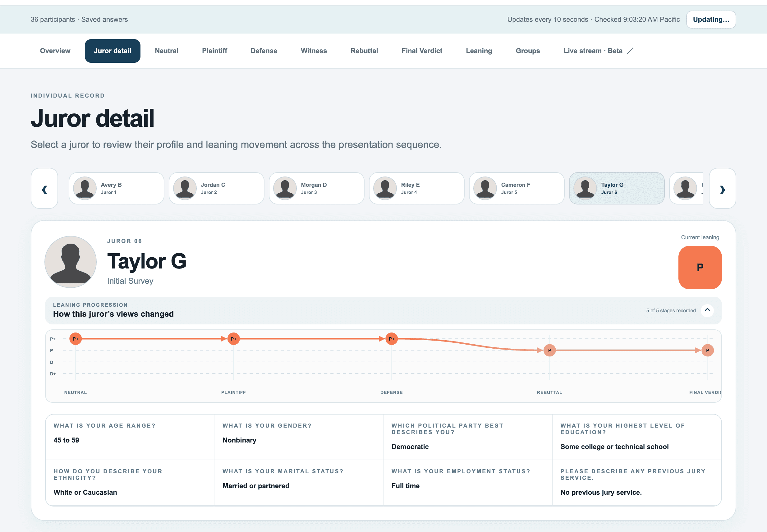767x532 pixels.
Task: Collapse the Leaning Progression section chevron
Action: (x=707, y=310)
